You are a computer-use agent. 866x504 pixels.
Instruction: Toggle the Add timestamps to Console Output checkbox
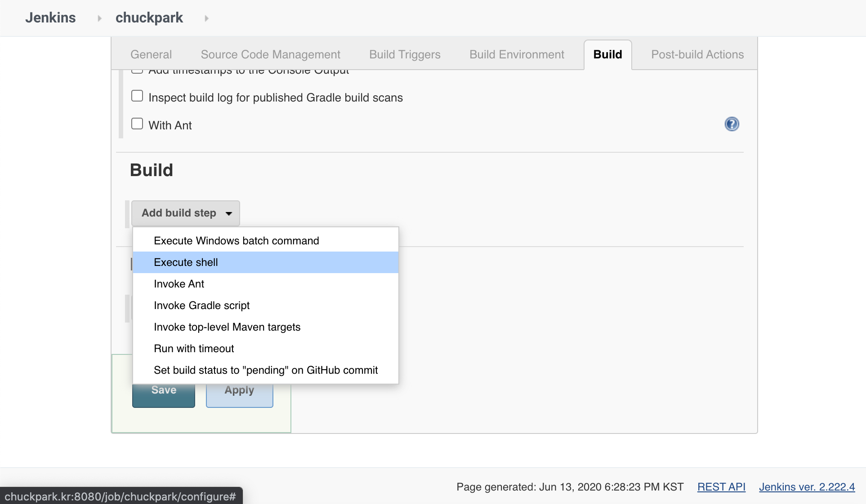pos(137,71)
